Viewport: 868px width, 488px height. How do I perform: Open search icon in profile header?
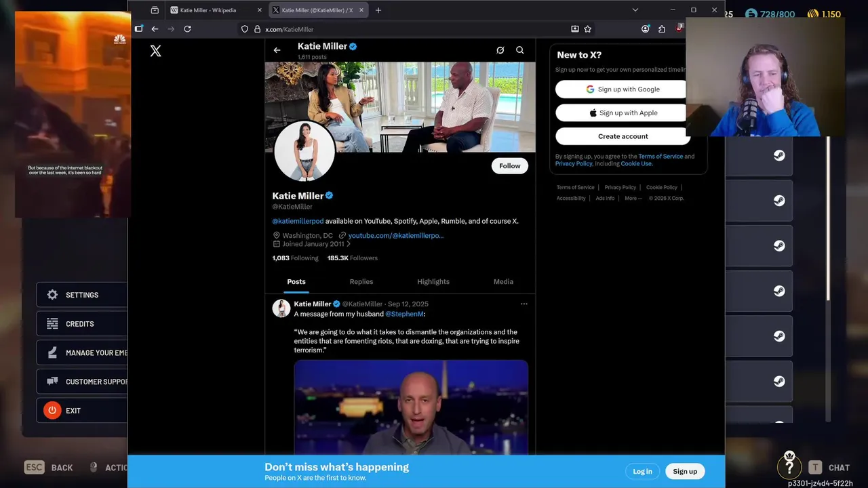tap(520, 50)
